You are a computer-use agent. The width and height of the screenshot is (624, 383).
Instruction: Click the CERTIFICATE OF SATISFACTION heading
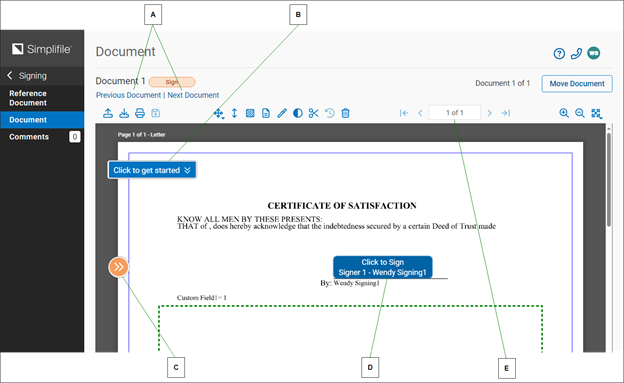click(342, 205)
